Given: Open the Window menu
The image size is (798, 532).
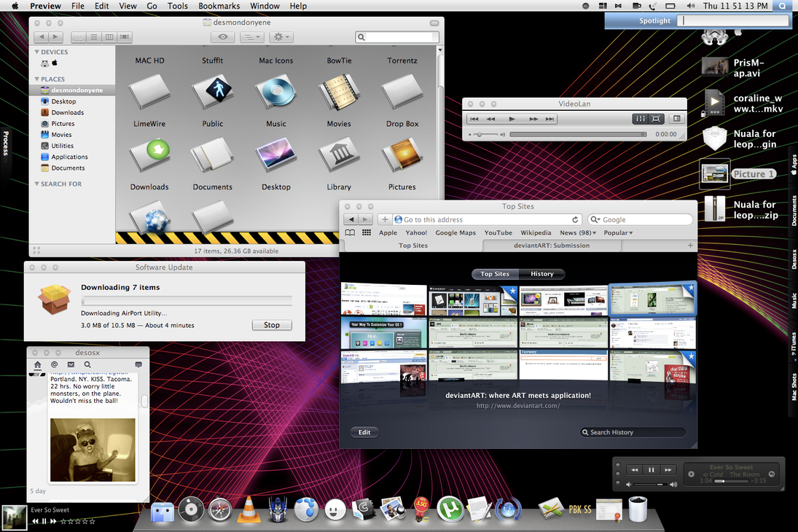Looking at the screenshot, I should (x=265, y=6).
